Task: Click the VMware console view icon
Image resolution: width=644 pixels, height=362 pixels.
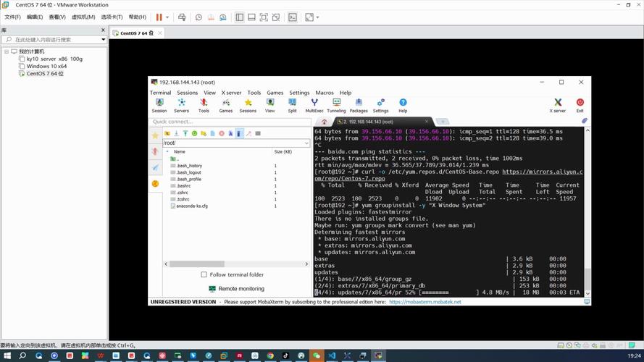Action: [293, 17]
